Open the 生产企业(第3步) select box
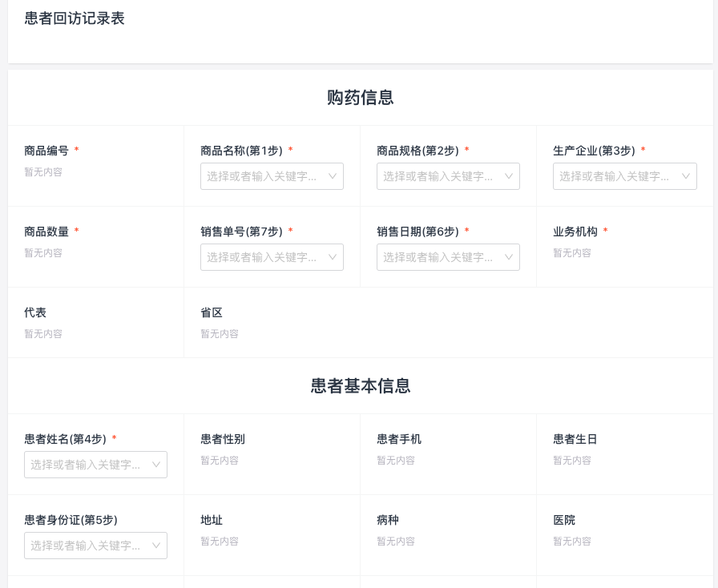Screen dimensions: 718x588 (x=615, y=176)
